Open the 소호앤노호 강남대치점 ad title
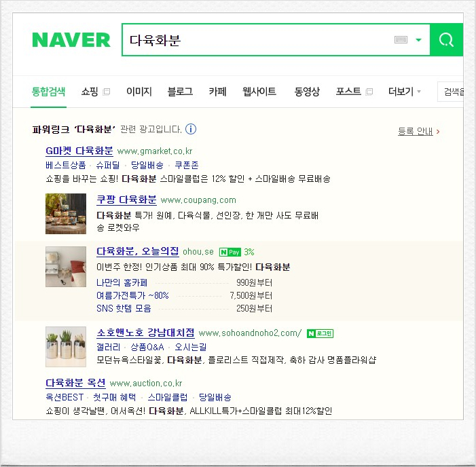 point(145,333)
